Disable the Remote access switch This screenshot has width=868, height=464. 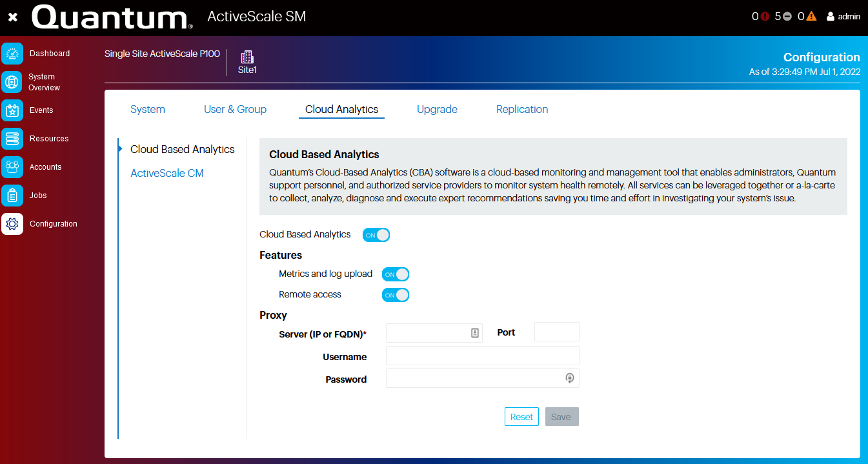(x=396, y=295)
